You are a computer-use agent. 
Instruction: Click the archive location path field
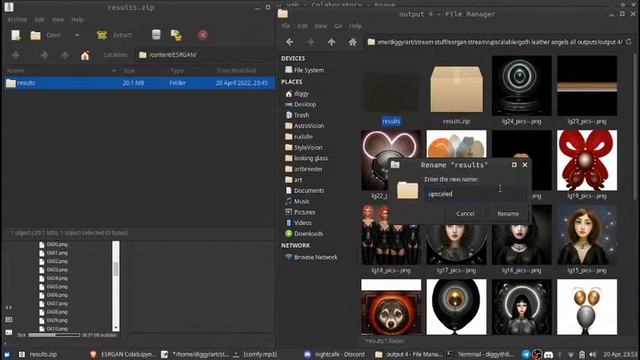pos(206,55)
